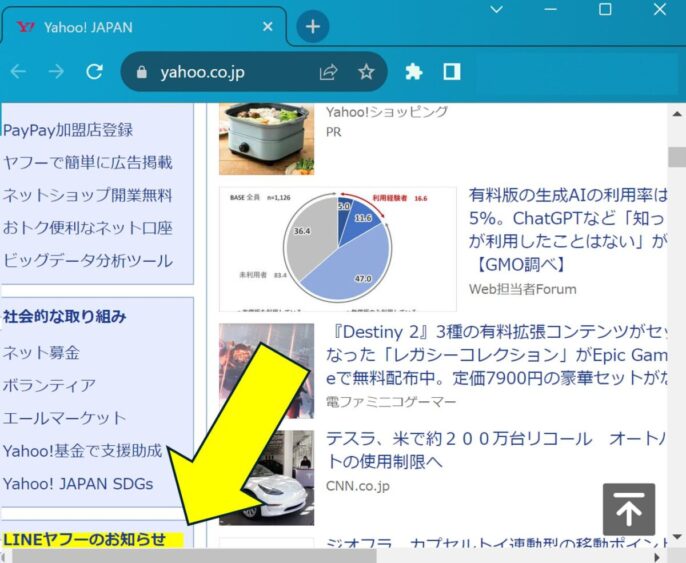
Task: Click the Web担当者Forum source label
Action: coord(523,289)
